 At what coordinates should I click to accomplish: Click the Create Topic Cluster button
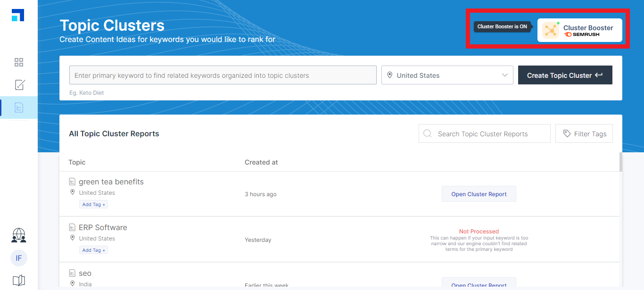click(x=565, y=75)
